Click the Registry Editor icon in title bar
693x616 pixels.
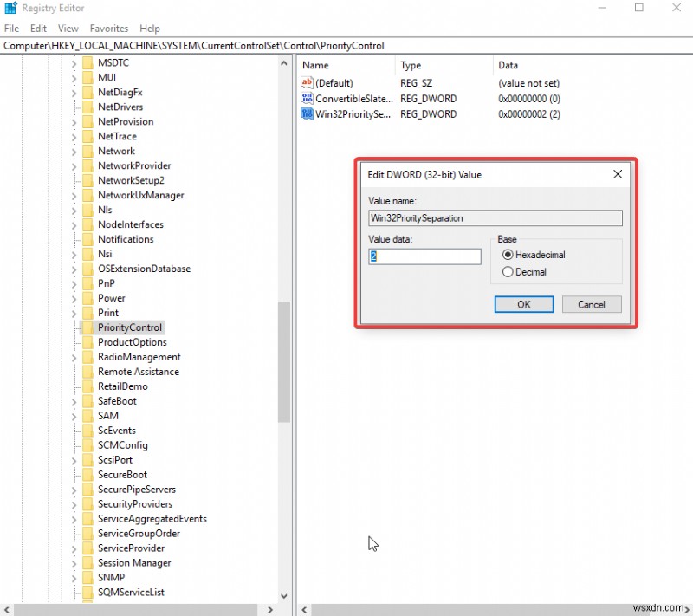(x=9, y=8)
